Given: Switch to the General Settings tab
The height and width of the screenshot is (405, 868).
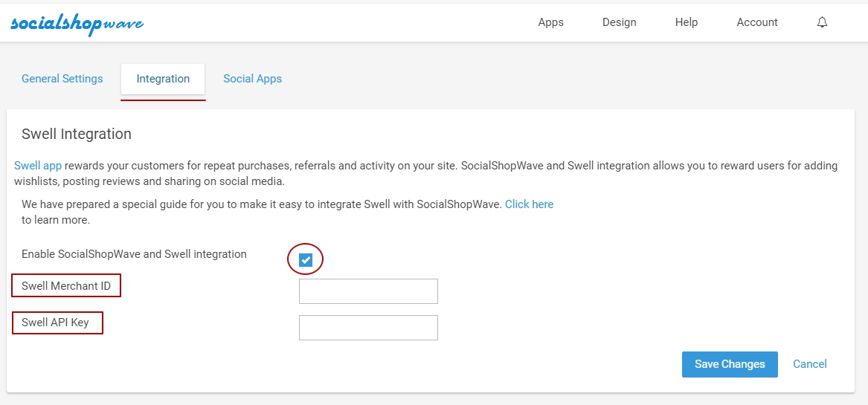Looking at the screenshot, I should [x=62, y=79].
